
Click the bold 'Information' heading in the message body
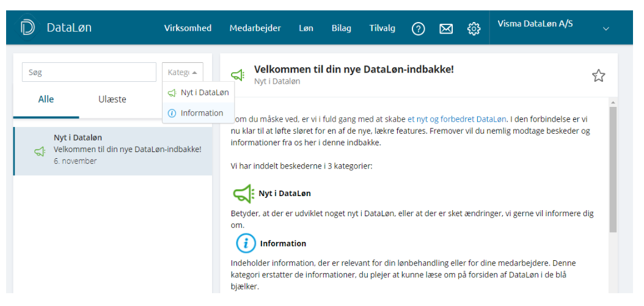coord(283,244)
